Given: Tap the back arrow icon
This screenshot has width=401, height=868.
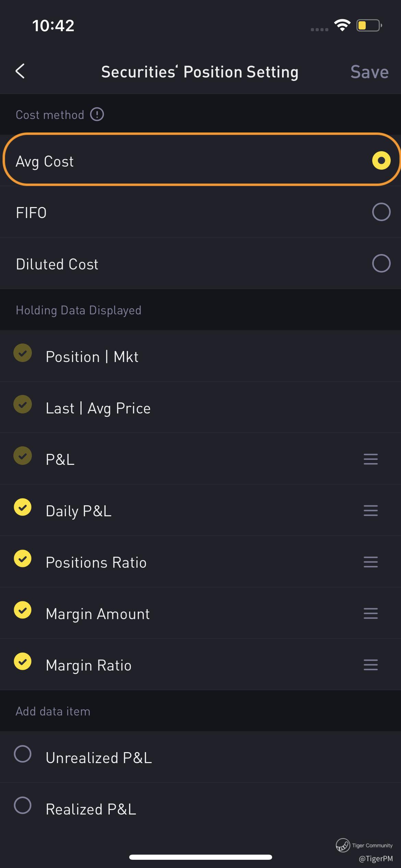Looking at the screenshot, I should coord(21,71).
